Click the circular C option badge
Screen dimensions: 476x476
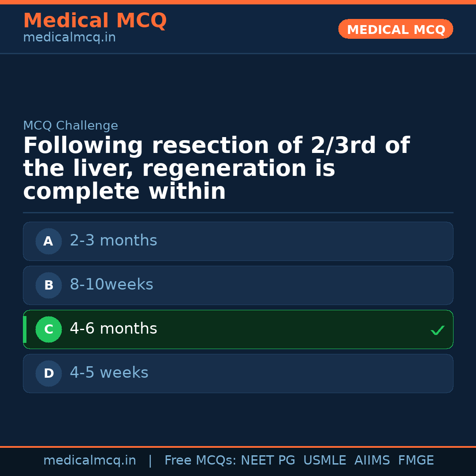48,329
